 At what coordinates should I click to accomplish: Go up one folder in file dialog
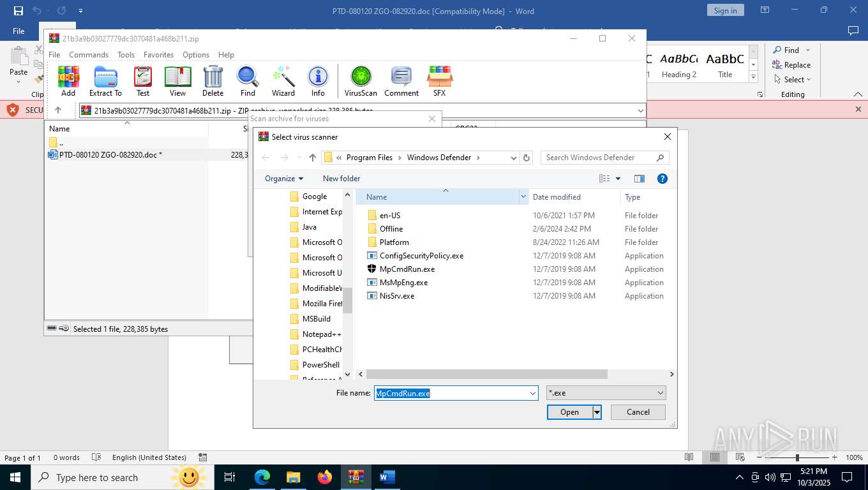(x=313, y=158)
